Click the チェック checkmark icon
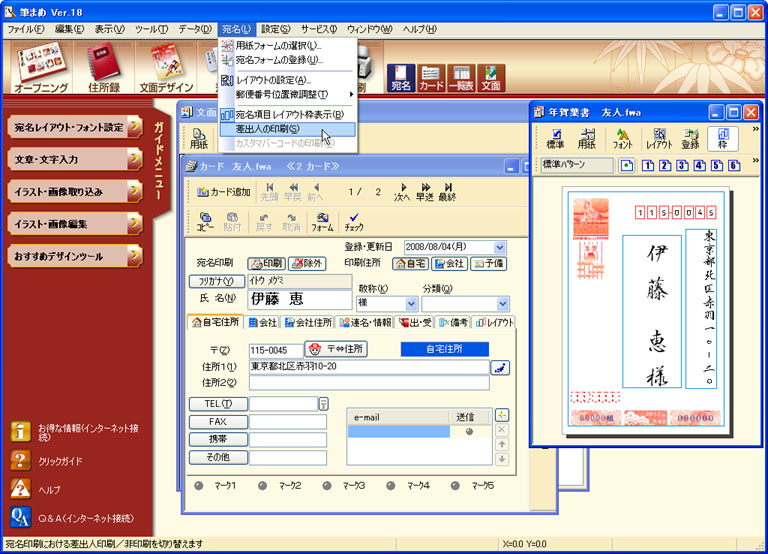This screenshot has width=768, height=554. [x=353, y=221]
